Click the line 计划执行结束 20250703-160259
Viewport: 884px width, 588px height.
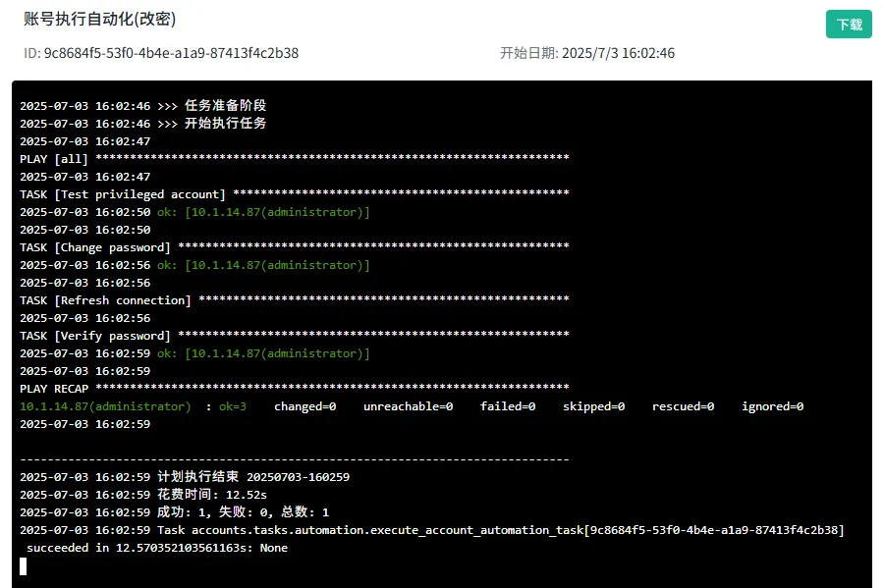[185, 477]
